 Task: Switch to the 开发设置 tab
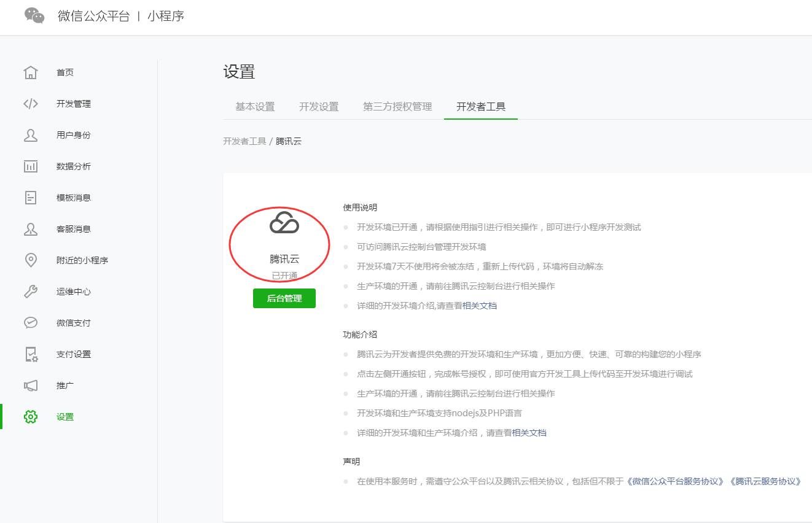pyautogui.click(x=319, y=107)
